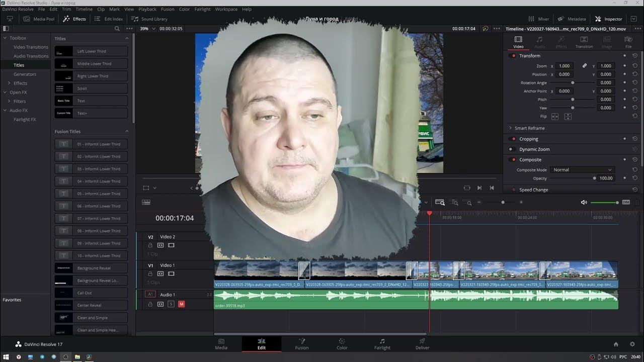Click the effects search magnifier icon
The width and height of the screenshot is (644, 362).
117,29
